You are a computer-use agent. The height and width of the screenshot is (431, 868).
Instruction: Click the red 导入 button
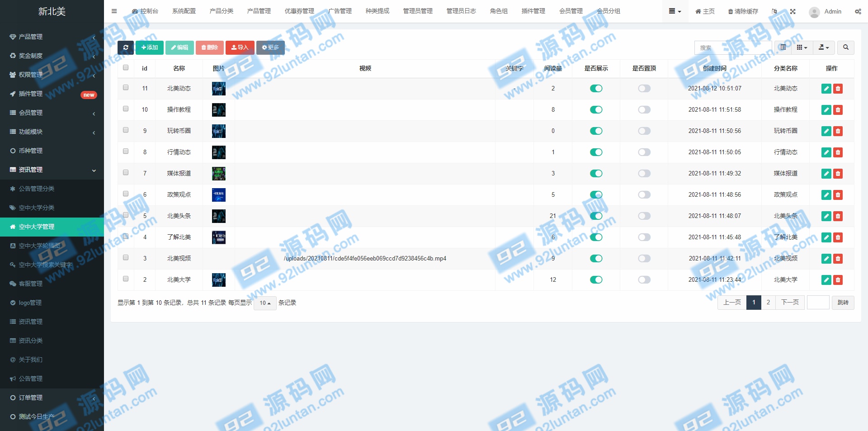coord(240,47)
